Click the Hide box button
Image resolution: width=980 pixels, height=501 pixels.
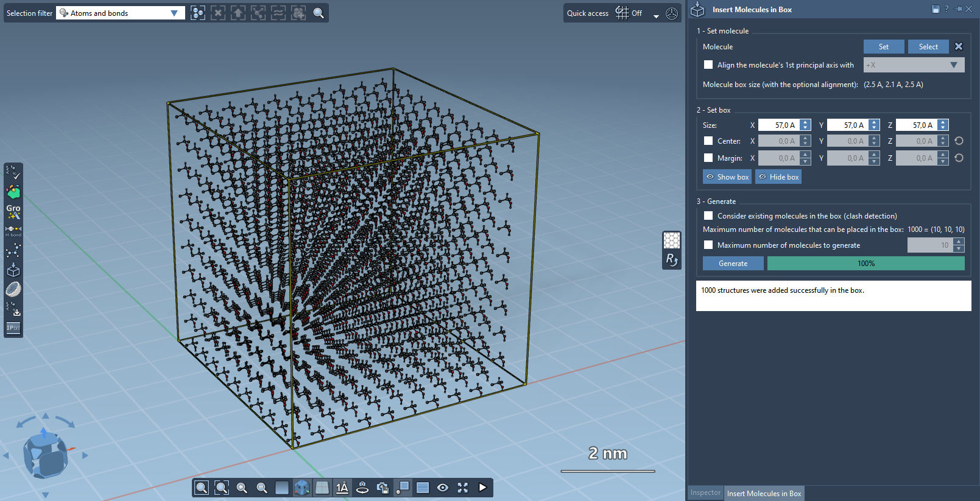tap(778, 177)
